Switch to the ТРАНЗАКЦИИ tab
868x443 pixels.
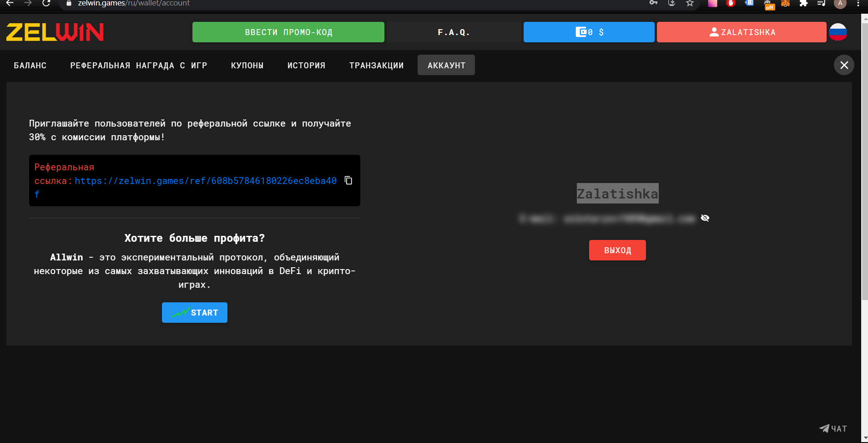[x=376, y=65]
